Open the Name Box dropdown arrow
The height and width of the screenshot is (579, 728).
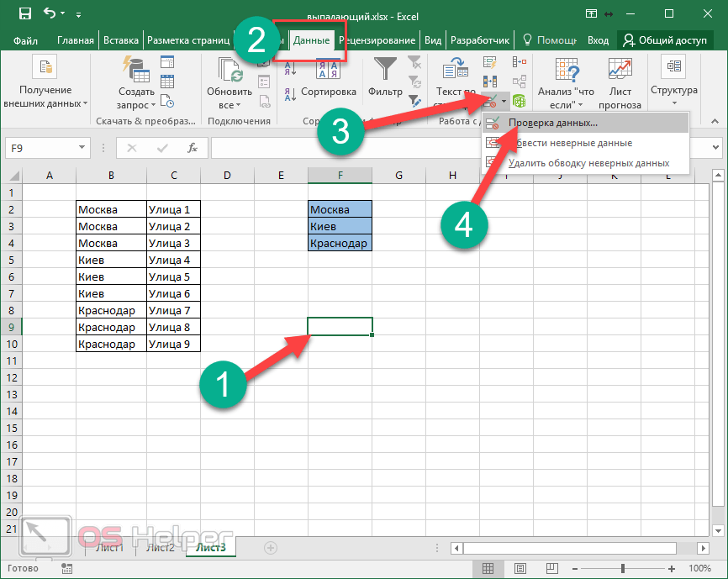tap(82, 148)
